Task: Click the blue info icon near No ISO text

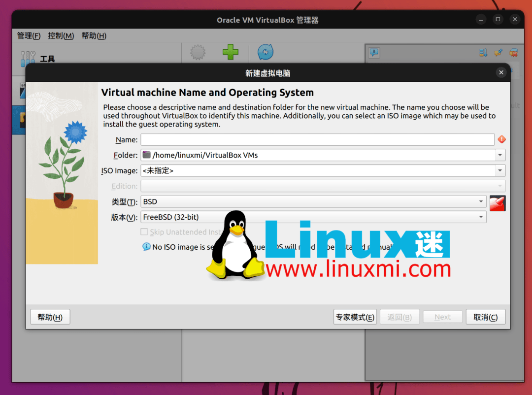Action: [x=146, y=247]
